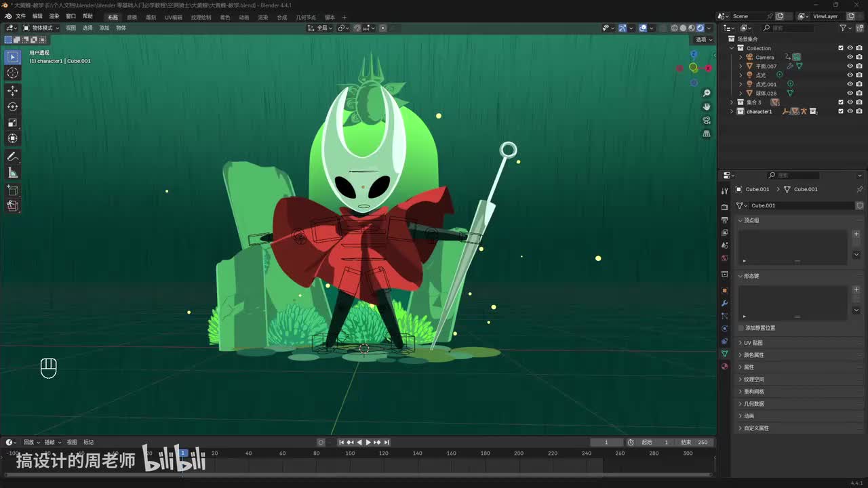Disable render for character1 collection
868x488 pixels.
point(859,111)
